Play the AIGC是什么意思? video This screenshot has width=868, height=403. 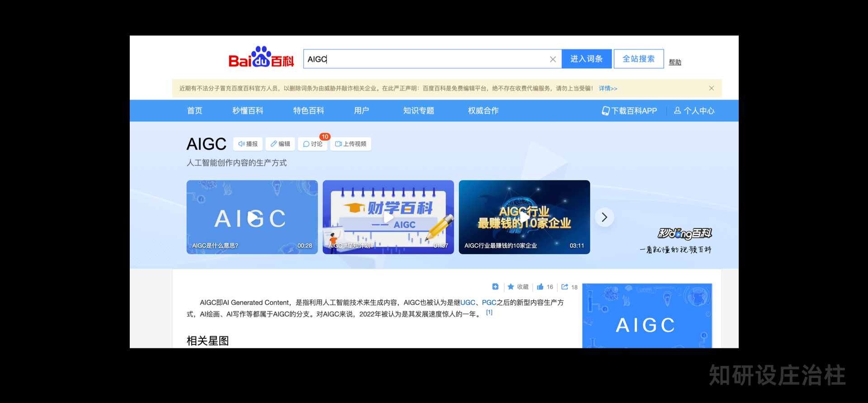point(252,217)
